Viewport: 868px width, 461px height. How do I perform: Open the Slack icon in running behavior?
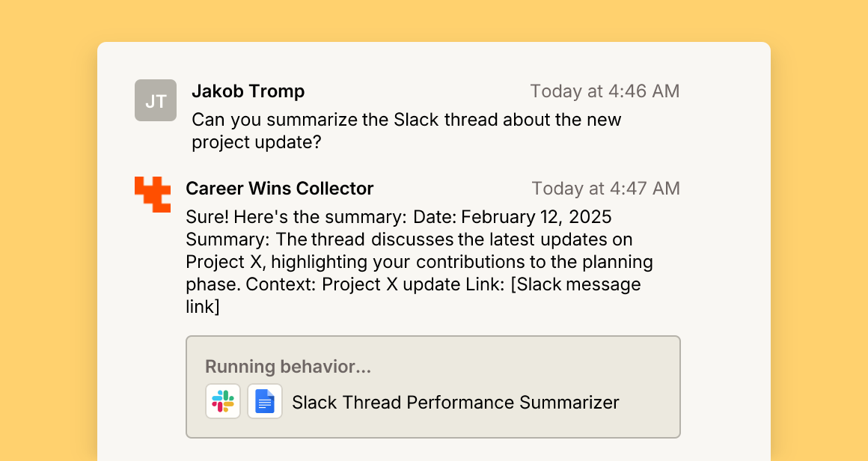tap(223, 401)
